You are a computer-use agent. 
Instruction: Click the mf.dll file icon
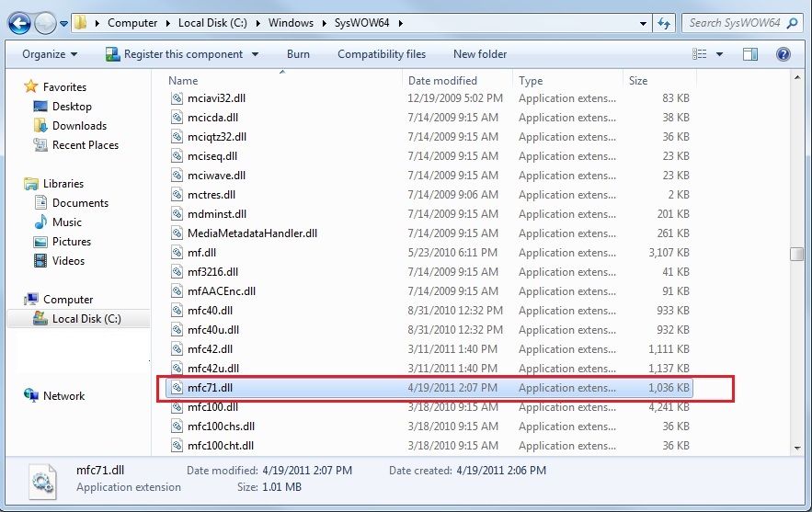[x=177, y=253]
